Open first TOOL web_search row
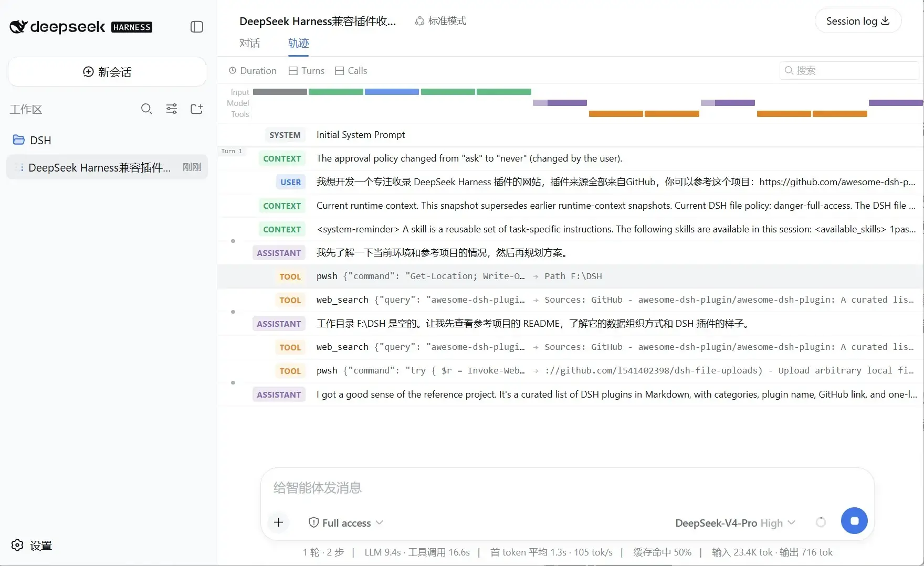Image resolution: width=924 pixels, height=566 pixels. 570,300
